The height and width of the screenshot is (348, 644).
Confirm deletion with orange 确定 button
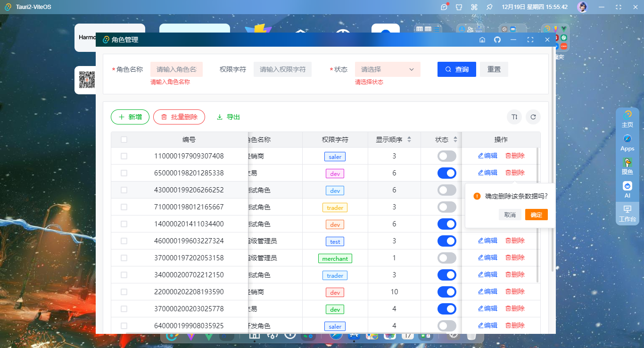coord(536,215)
